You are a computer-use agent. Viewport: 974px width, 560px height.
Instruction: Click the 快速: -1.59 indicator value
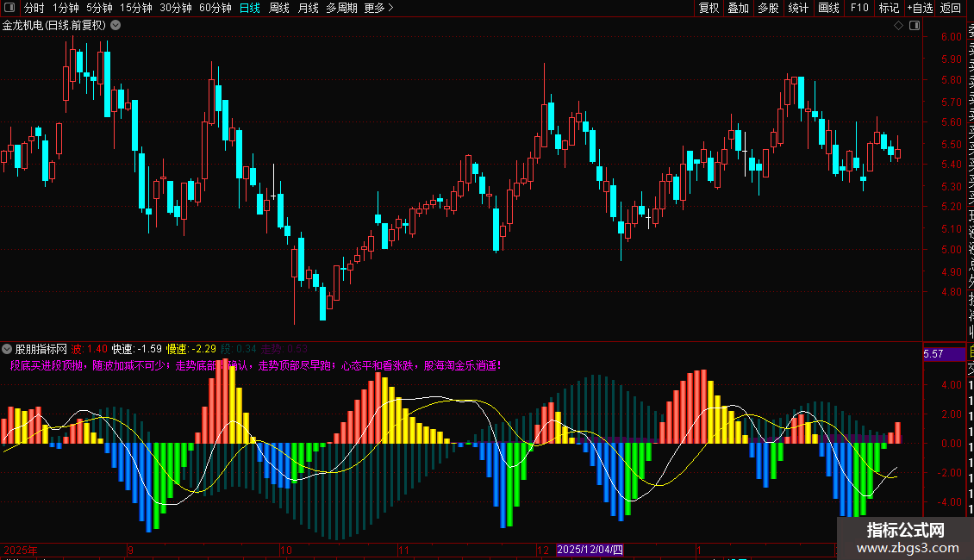(x=137, y=349)
